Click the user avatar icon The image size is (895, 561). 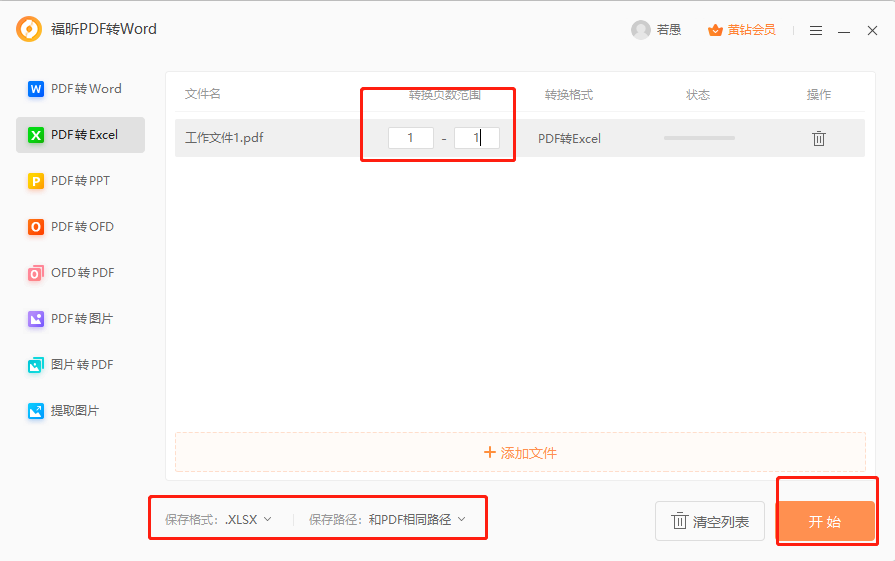click(x=641, y=30)
